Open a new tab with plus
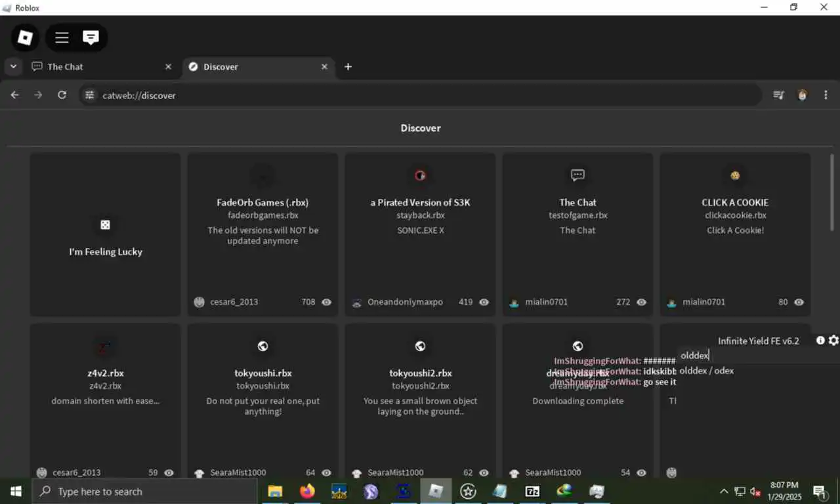Image resolution: width=840 pixels, height=504 pixels. [x=348, y=66]
